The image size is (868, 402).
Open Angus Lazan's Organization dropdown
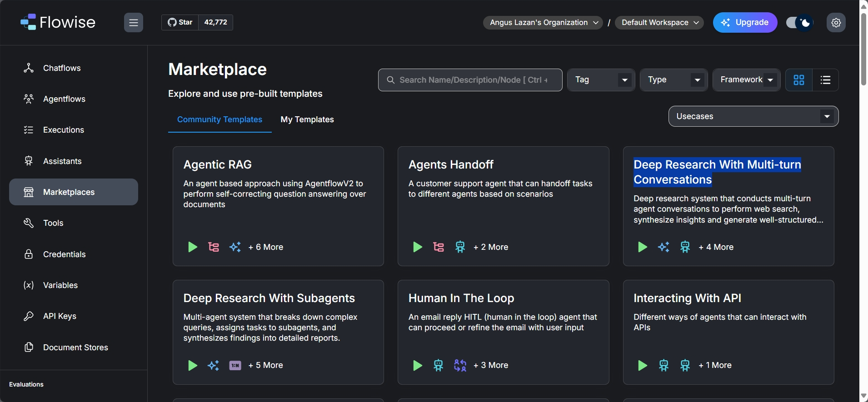point(543,23)
